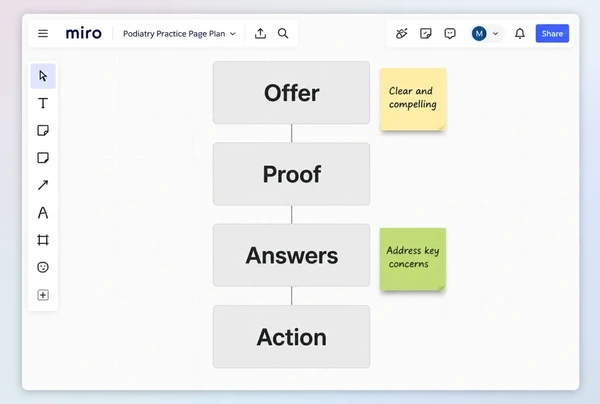Select the Frame tool
The image size is (600, 404).
click(x=43, y=240)
